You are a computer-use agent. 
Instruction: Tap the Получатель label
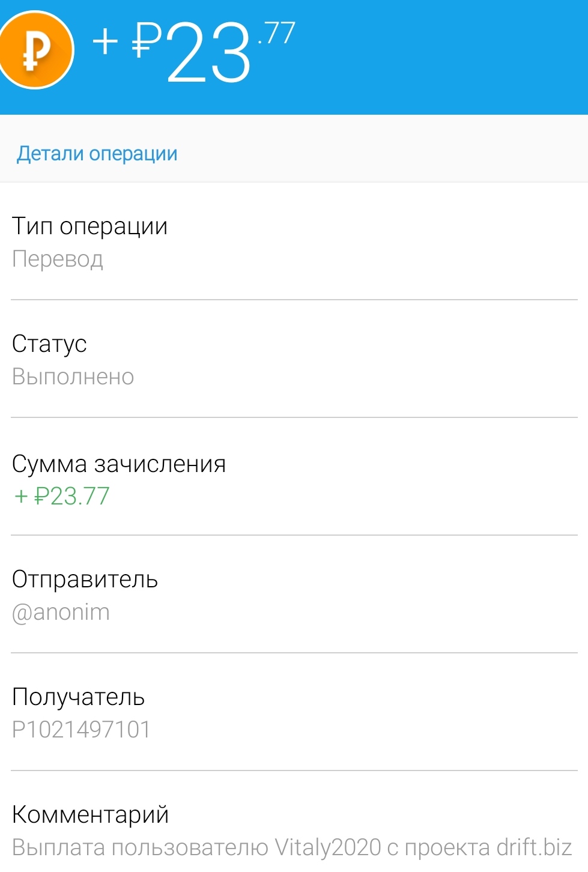tap(78, 697)
